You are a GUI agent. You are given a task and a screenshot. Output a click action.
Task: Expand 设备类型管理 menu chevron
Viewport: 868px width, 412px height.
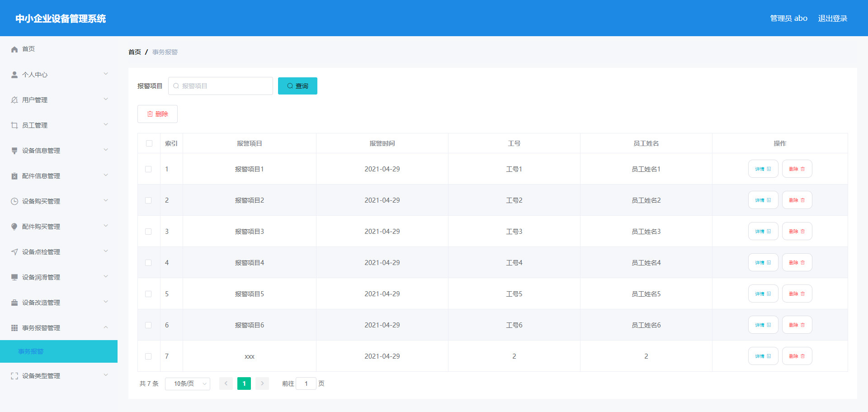click(x=106, y=375)
